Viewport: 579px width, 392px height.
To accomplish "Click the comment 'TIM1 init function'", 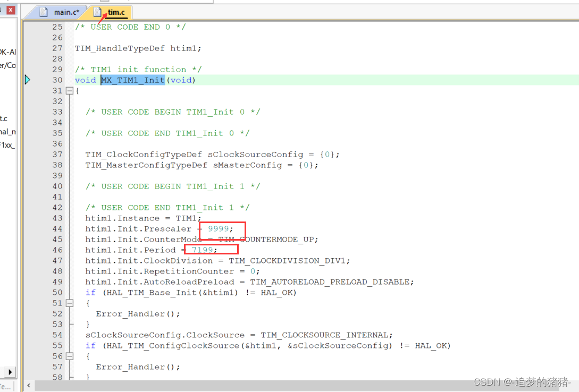I will [138, 70].
